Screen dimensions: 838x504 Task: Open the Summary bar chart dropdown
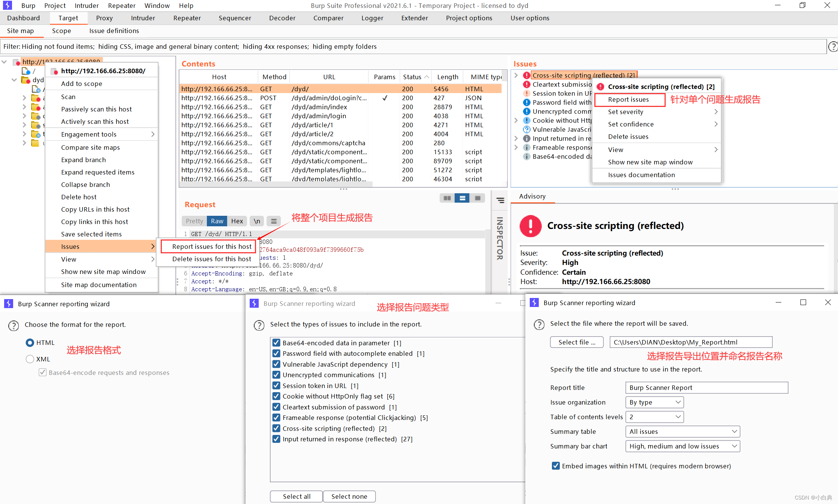[683, 446]
